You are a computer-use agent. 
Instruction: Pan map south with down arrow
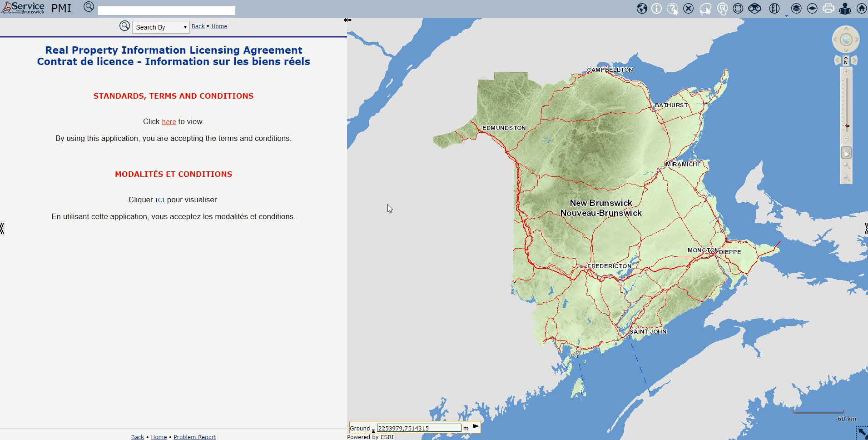click(x=846, y=50)
